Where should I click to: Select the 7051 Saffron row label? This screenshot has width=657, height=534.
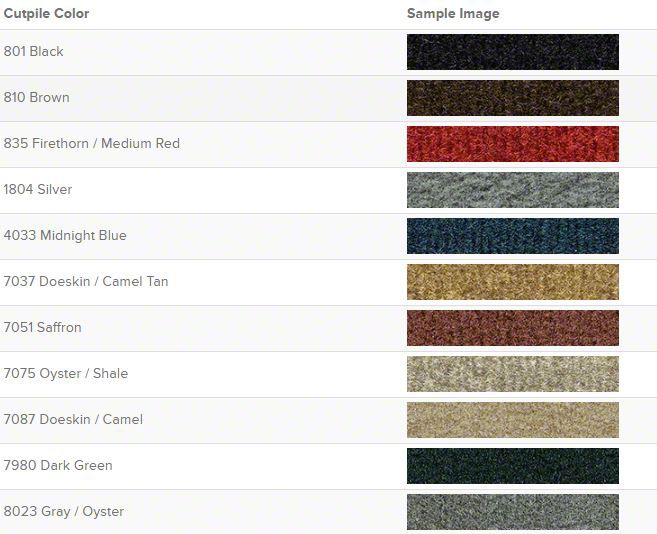[42, 327]
